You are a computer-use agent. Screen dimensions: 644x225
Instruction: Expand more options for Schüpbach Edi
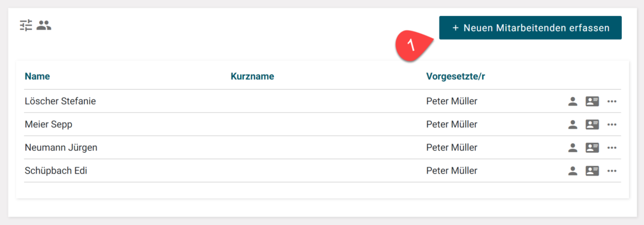612,171
